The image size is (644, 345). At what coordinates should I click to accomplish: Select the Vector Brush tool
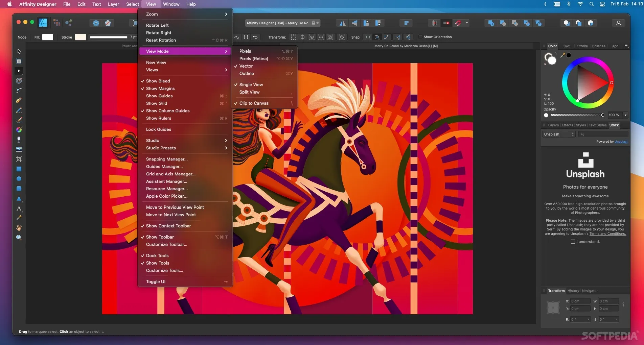tap(19, 120)
